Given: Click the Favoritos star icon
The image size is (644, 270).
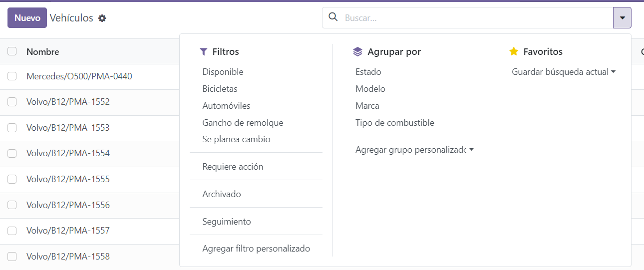Looking at the screenshot, I should (x=514, y=51).
